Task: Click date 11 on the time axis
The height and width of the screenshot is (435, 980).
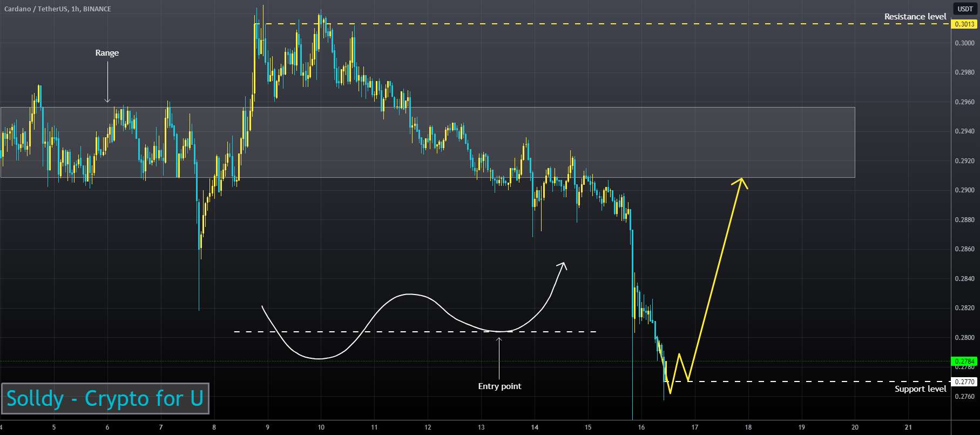Action: 374,427
